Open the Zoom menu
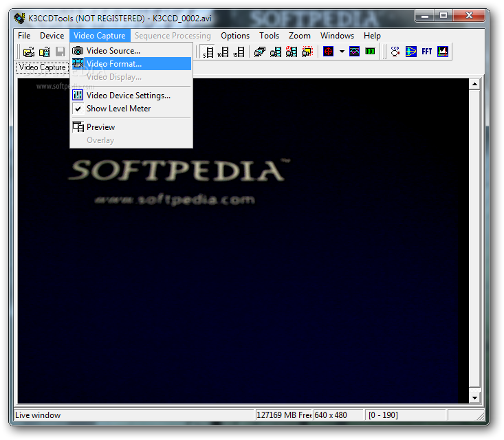504x440 pixels. [300, 36]
